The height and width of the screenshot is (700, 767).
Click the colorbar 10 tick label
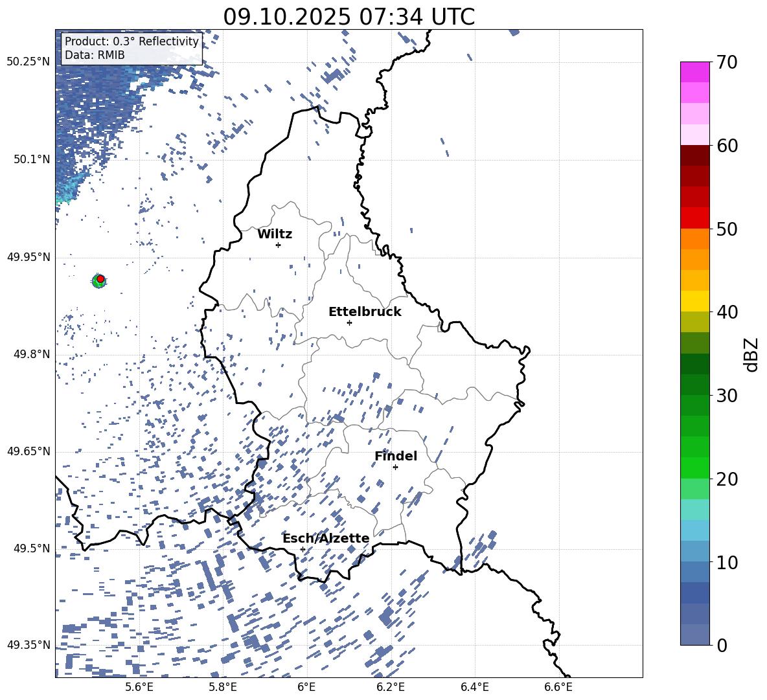point(727,562)
